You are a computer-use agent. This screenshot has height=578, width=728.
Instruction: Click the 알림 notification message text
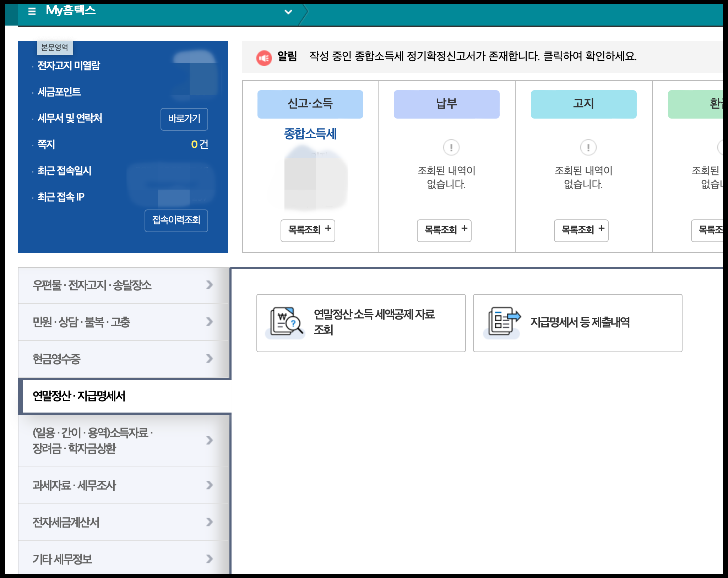point(472,56)
